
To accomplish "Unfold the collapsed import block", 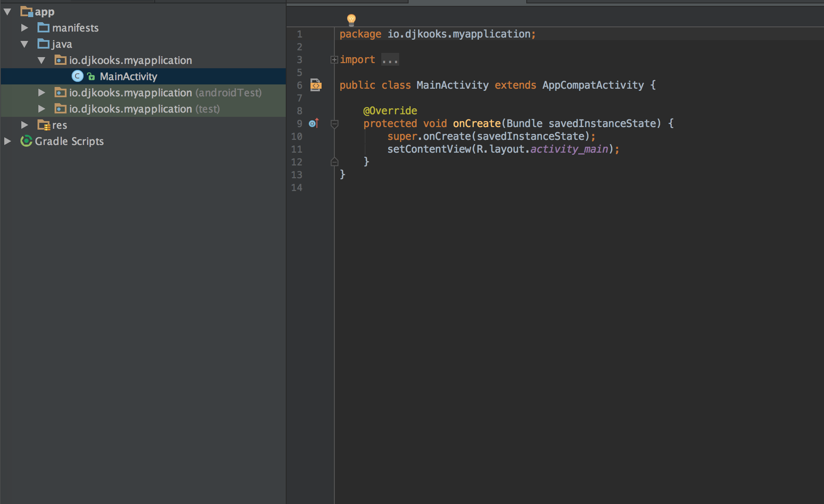I will point(334,60).
